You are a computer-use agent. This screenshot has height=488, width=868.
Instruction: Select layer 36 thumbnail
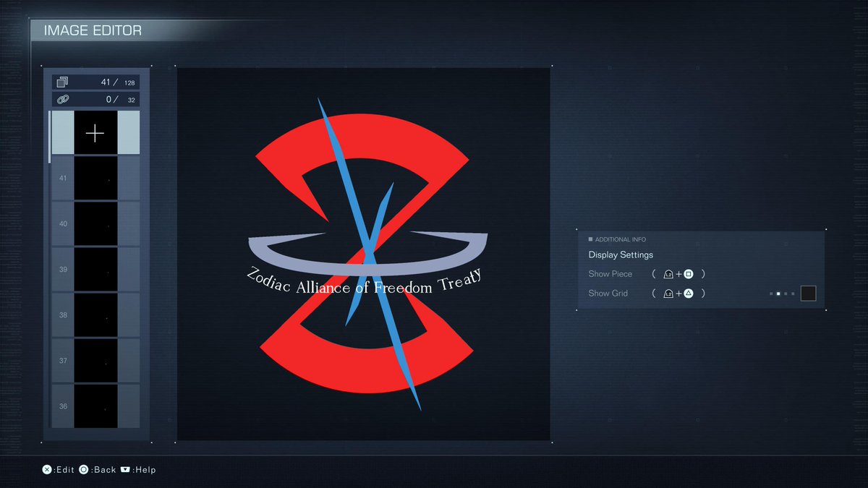pos(95,406)
